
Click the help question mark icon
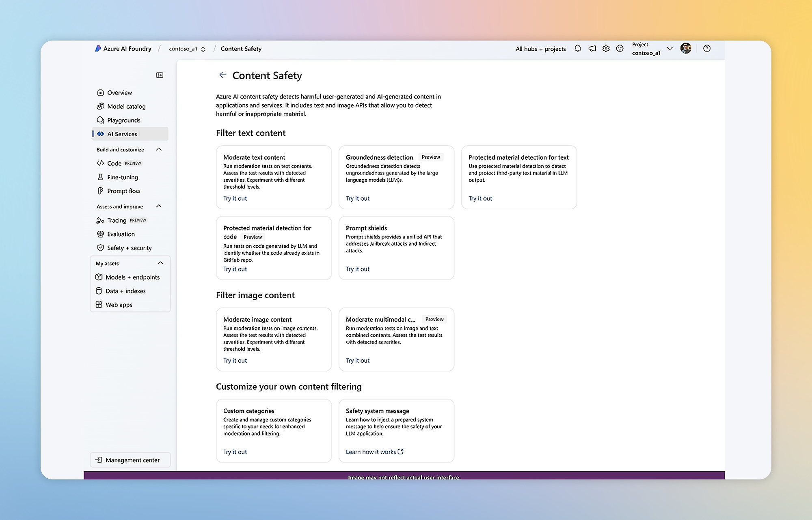[x=707, y=49]
